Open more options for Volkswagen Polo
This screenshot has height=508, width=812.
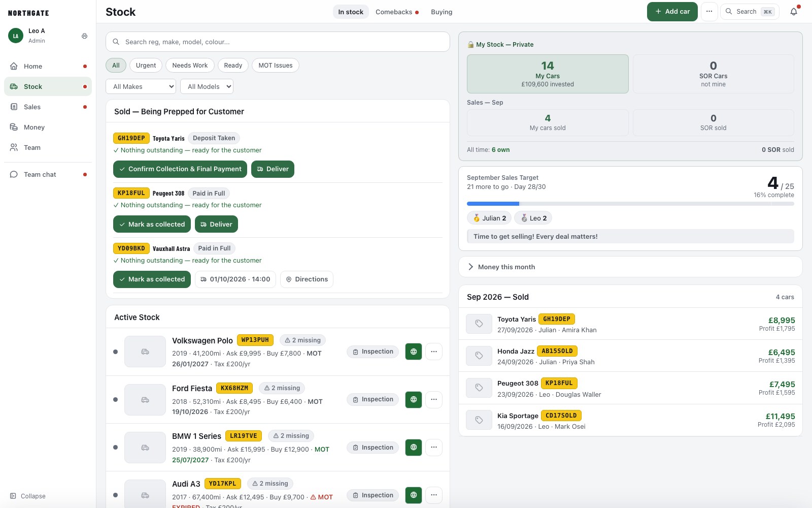coord(434,352)
